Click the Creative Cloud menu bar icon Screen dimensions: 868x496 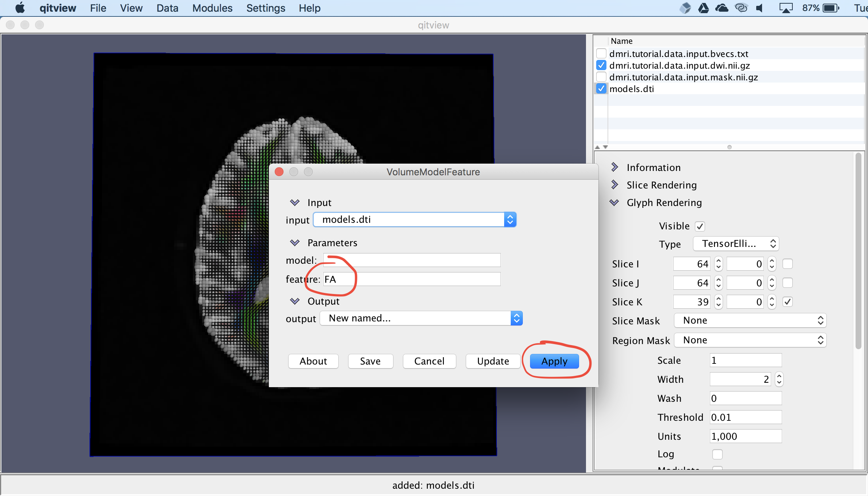741,8
